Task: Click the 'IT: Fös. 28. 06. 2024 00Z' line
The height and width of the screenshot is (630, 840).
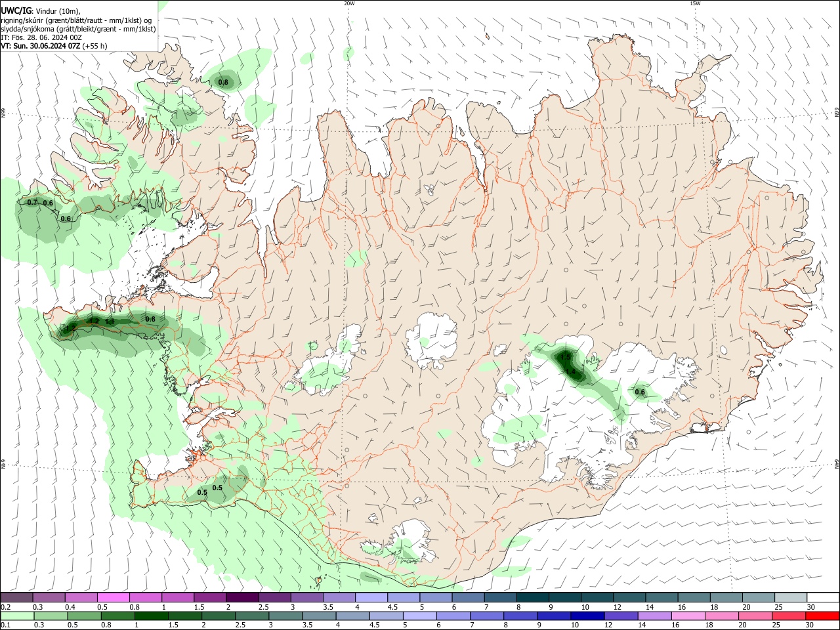Action: click(x=41, y=37)
